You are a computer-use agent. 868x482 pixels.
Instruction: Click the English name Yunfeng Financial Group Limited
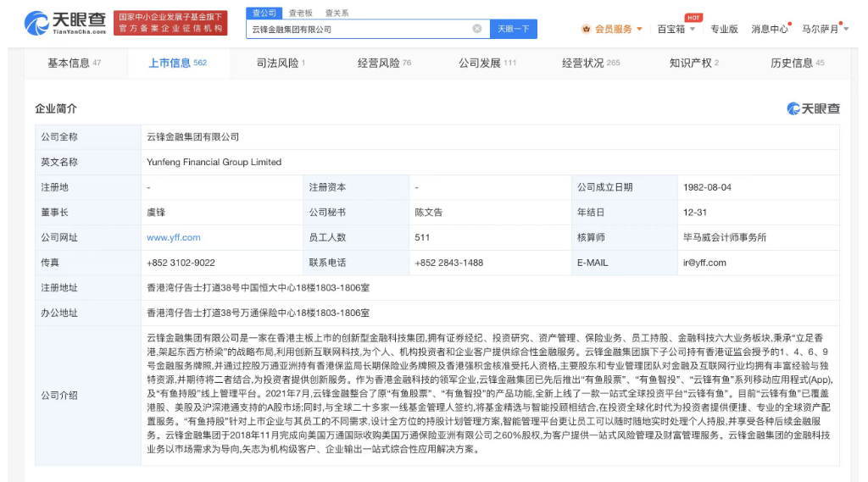pos(214,162)
